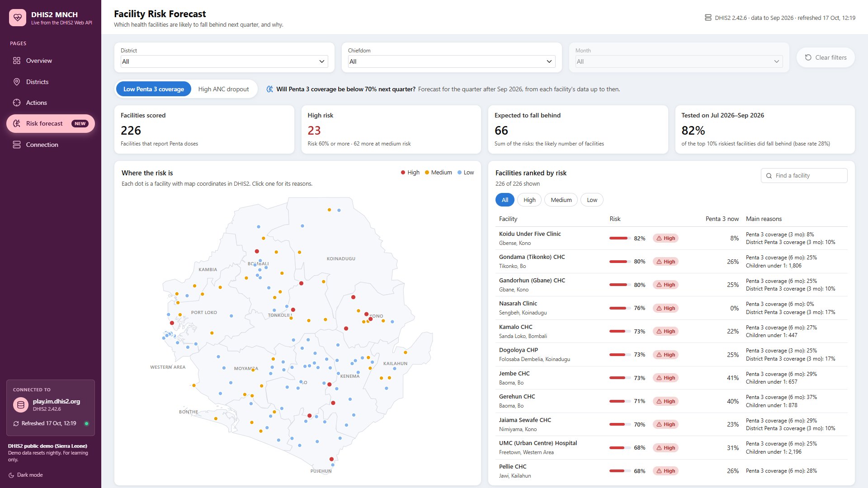Click warning icon in Koidu Under Five High badge
Viewport: 868px width, 488px height.
pyautogui.click(x=659, y=238)
